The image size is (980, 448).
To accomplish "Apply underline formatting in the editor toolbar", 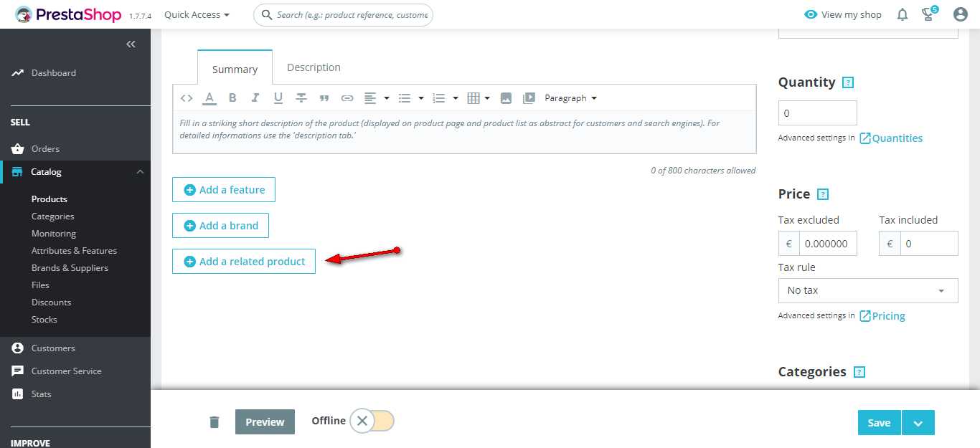I will point(278,98).
